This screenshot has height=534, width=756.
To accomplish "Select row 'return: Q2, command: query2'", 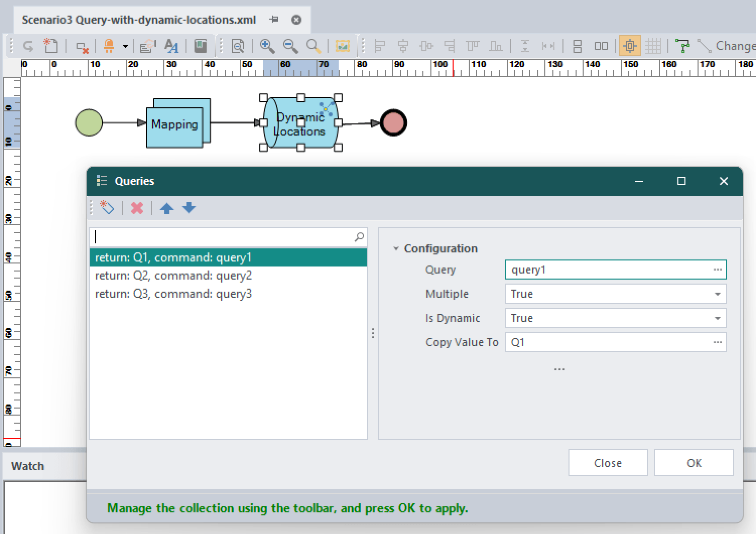I will 228,276.
